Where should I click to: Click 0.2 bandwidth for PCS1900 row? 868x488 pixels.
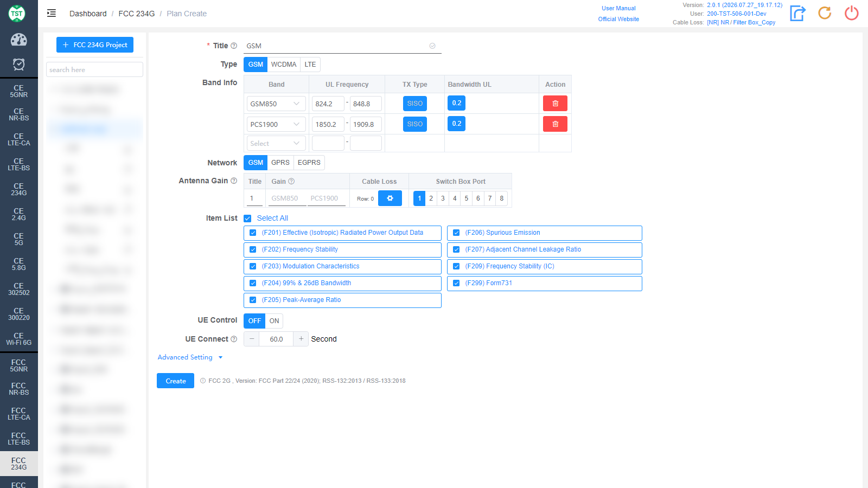[x=457, y=124]
